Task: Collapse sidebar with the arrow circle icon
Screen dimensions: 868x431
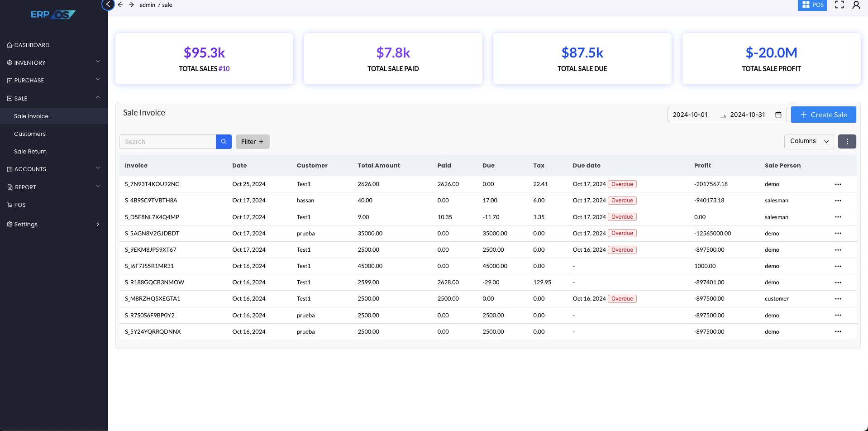Action: (108, 5)
